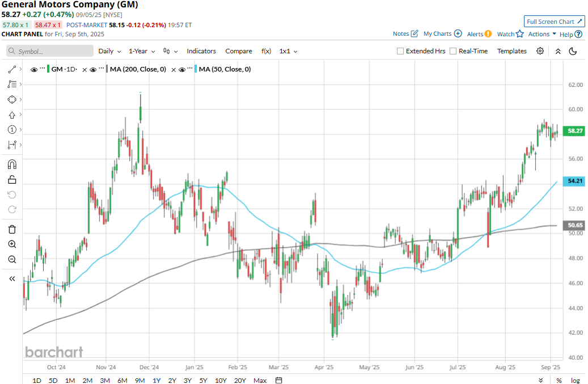
Task: Collapse the header with double-chevron icon
Action: coord(558,52)
